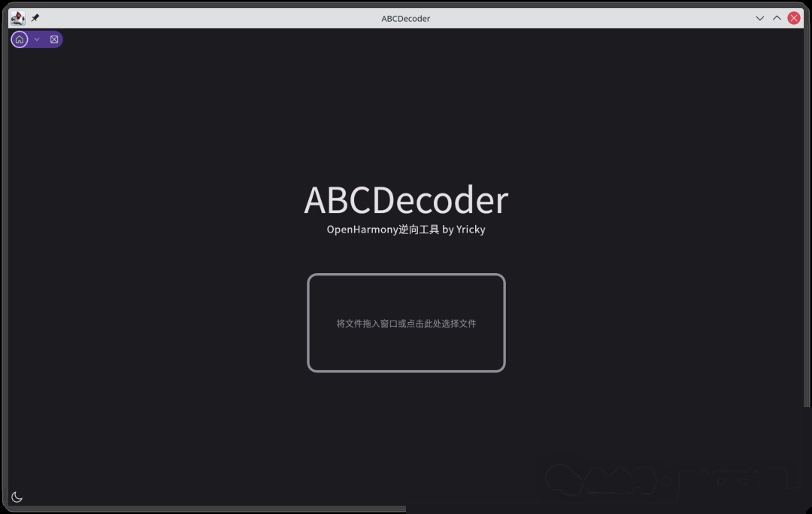This screenshot has height=514, width=812.
Task: Click the subtitle 'OpenHarmony逆向工具 by Yricky'
Action: tap(406, 230)
